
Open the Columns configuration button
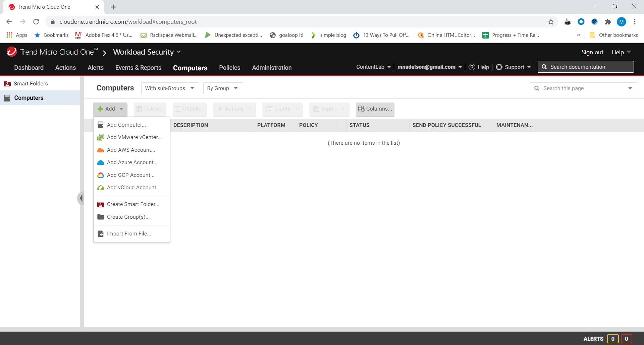point(375,109)
